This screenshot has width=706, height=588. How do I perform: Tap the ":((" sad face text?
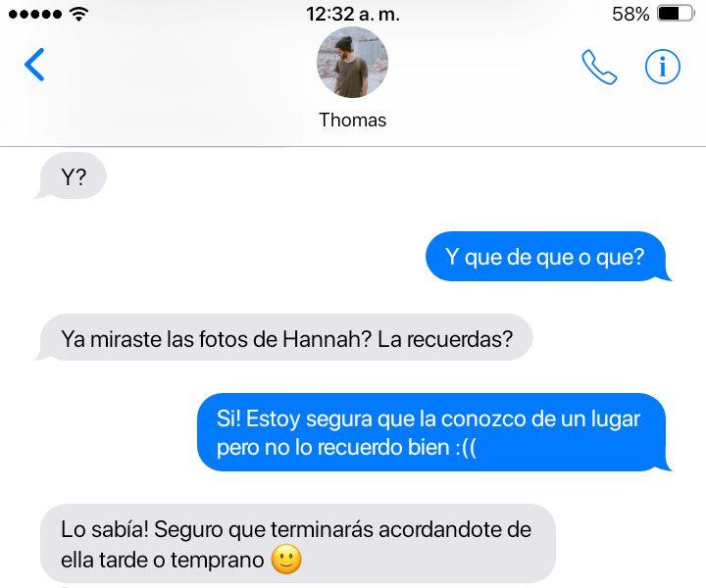coord(466,448)
